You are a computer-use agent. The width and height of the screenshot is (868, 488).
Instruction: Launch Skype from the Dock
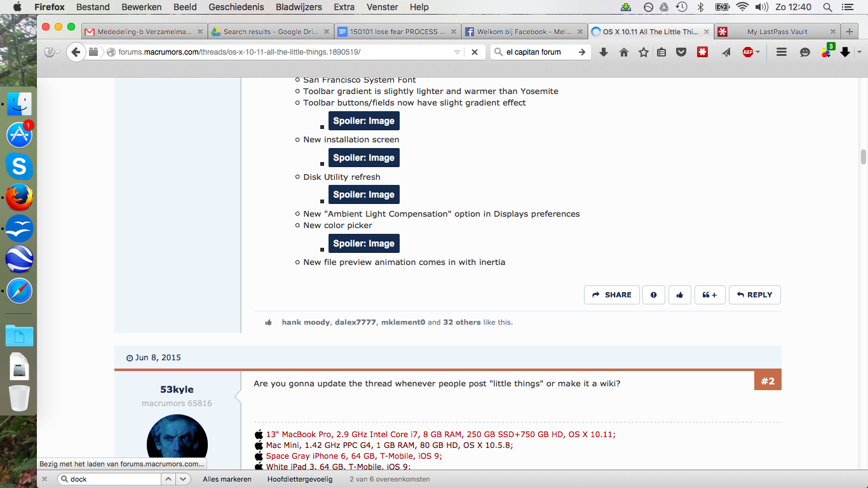[x=20, y=166]
